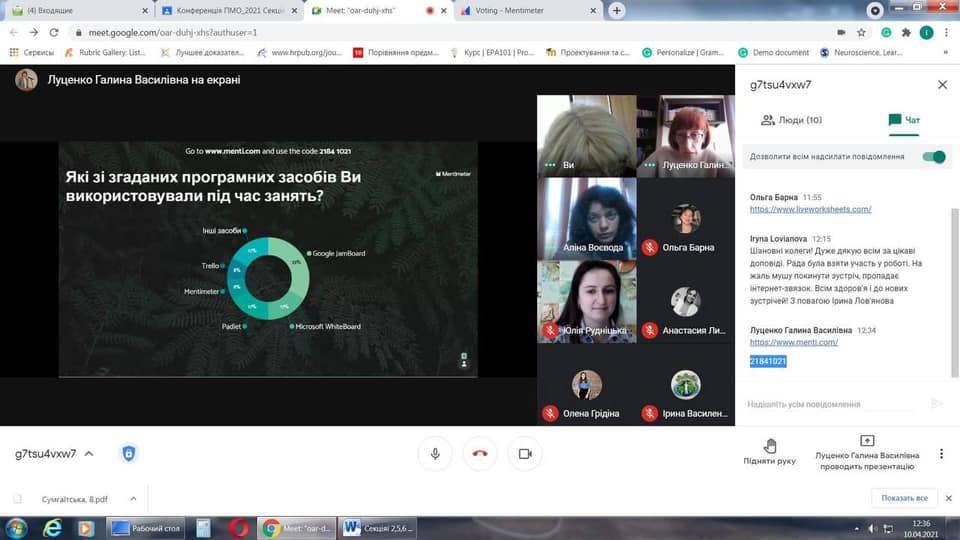Screen dimensions: 960x540
Task: Expand meeting details next to g7tsu4vxw7
Action: click(x=89, y=454)
